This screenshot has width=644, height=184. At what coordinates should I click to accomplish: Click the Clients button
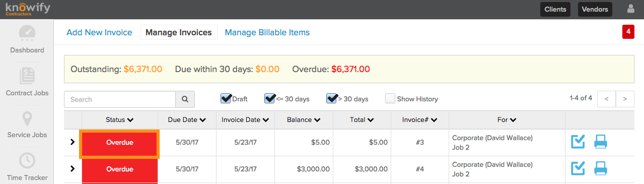(555, 9)
